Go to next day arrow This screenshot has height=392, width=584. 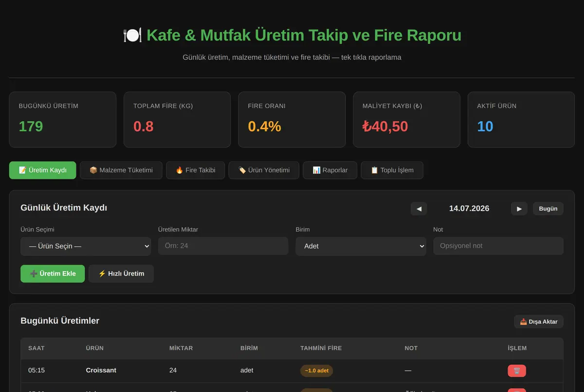coord(519,209)
